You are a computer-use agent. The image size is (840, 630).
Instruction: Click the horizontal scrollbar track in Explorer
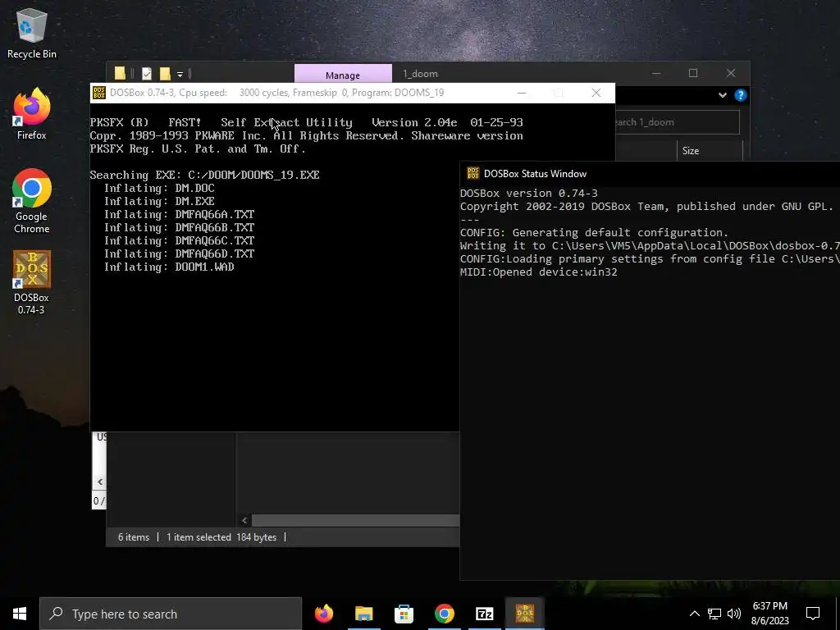pyautogui.click(x=356, y=520)
